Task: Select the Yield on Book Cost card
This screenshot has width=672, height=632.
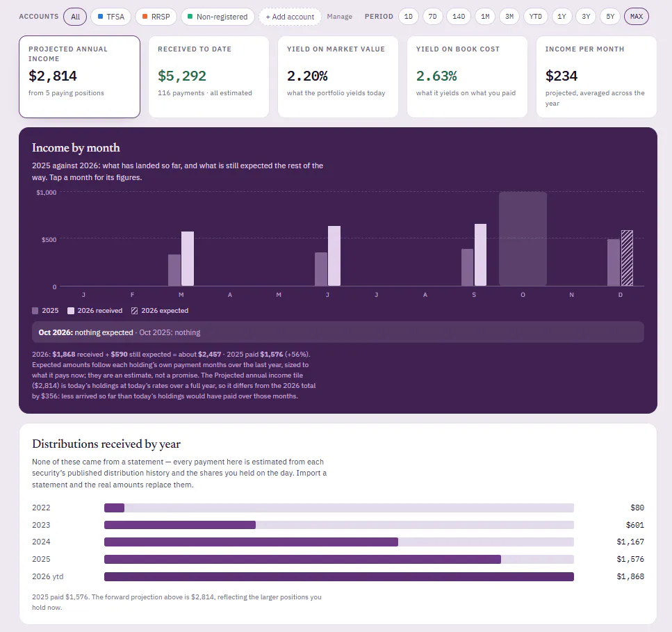Action: pyautogui.click(x=467, y=76)
